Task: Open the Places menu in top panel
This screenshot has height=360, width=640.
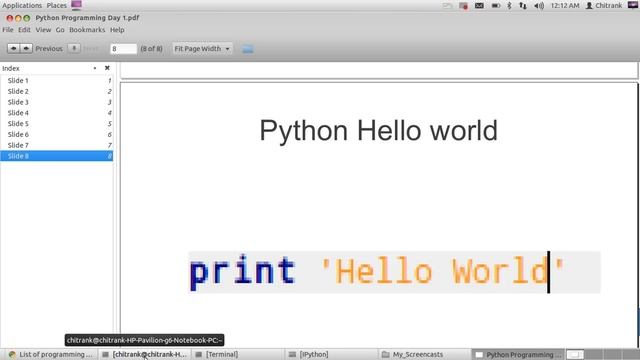Action: [57, 5]
